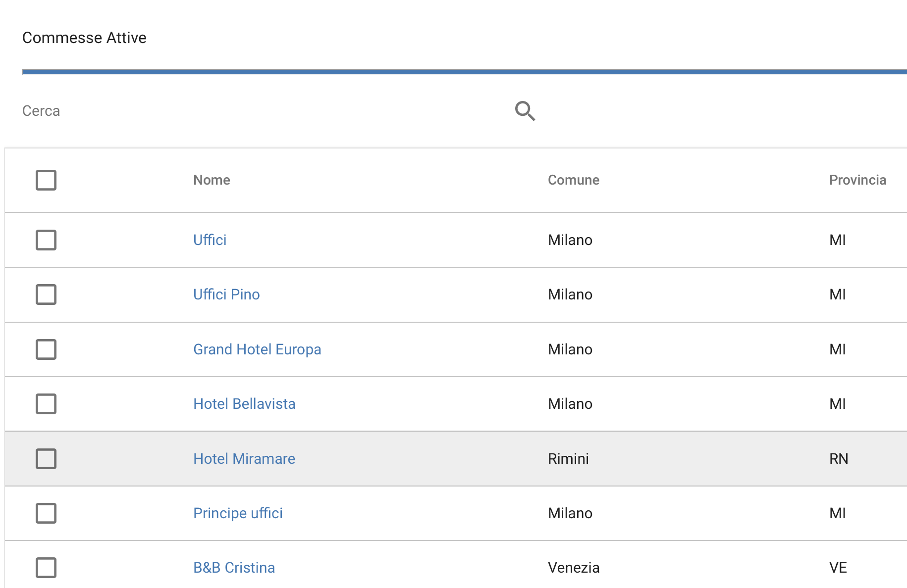Image resolution: width=907 pixels, height=588 pixels.
Task: Click the Rimini comune cell
Action: pos(568,459)
